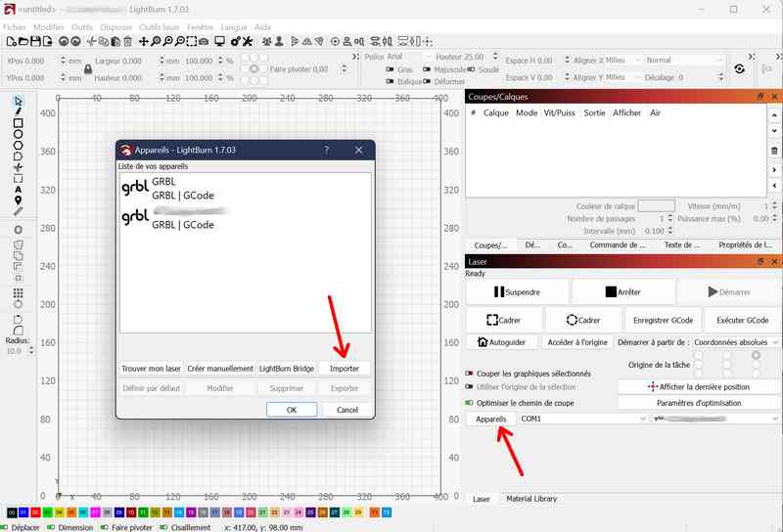
Task: Toggle the Déplacer switch in status bar
Action: [x=5, y=527]
